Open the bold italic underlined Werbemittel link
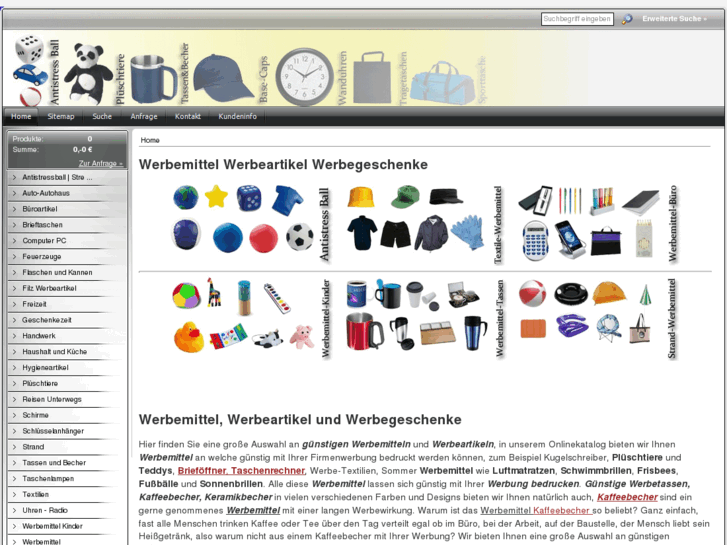727x545 pixels. [253, 511]
